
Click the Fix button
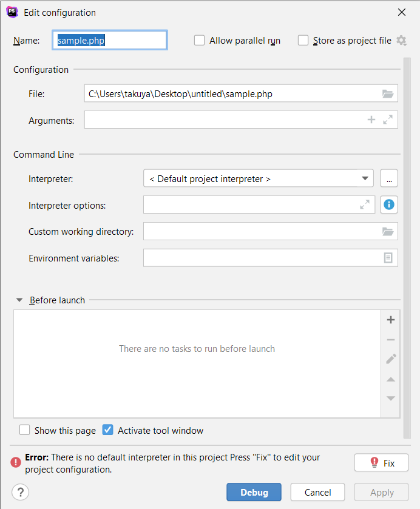[381, 463]
